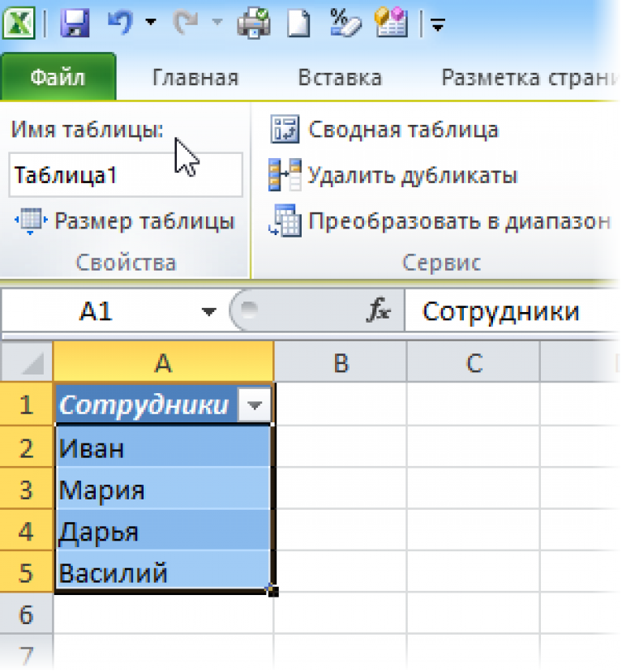Select row 1 header
This screenshot has height=672, width=622.
tap(26, 404)
